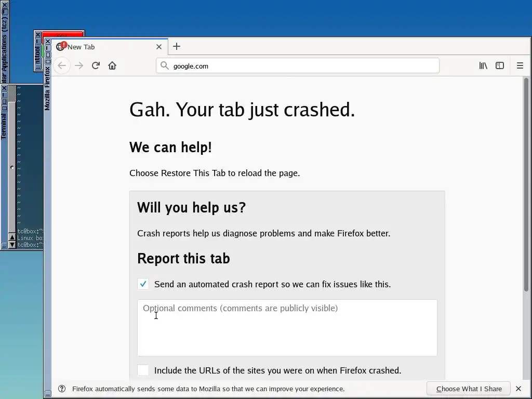Click the Firefox page vertical scrollbar thumb

tap(526, 185)
